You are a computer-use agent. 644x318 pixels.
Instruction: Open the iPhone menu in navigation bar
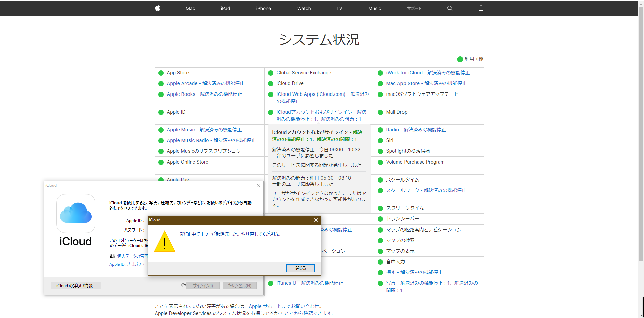(x=263, y=8)
